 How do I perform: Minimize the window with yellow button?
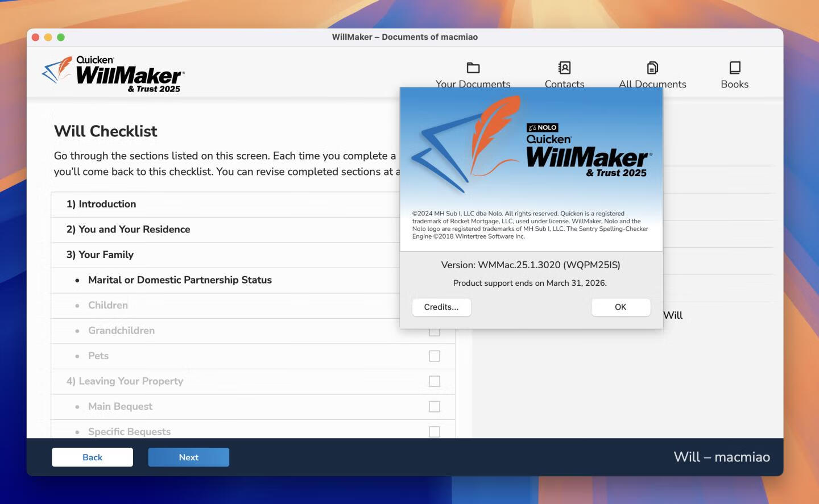tap(48, 37)
